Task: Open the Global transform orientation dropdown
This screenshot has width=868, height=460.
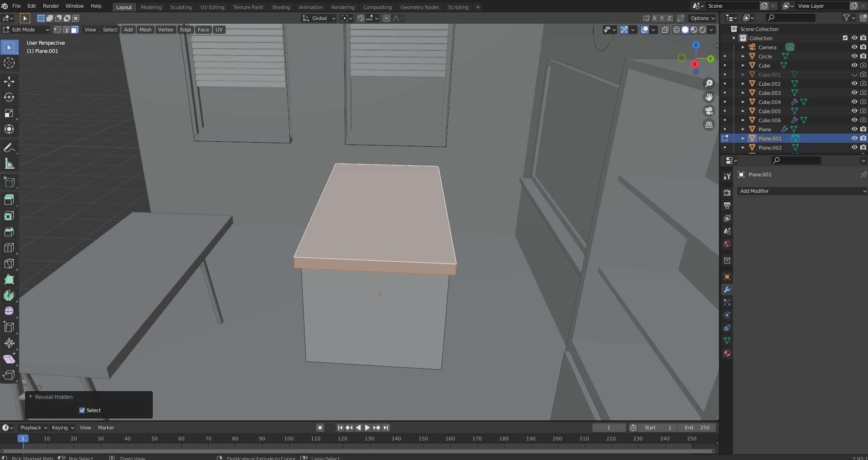Action: pyautogui.click(x=319, y=18)
